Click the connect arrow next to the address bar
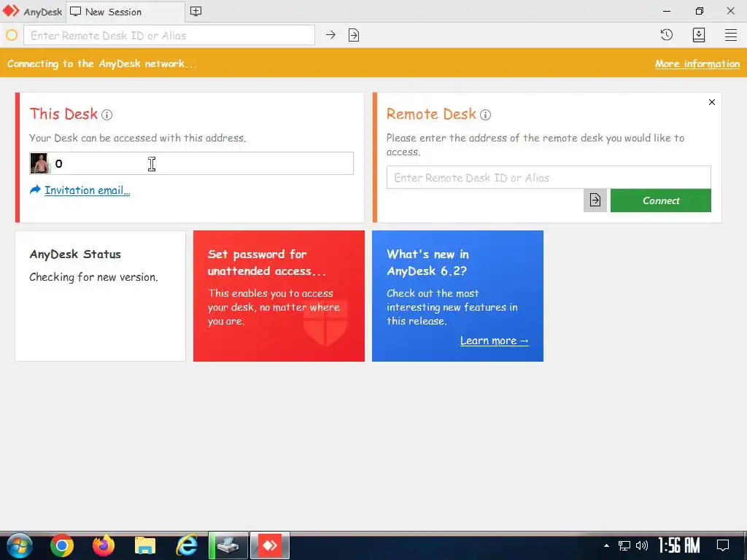 click(330, 35)
